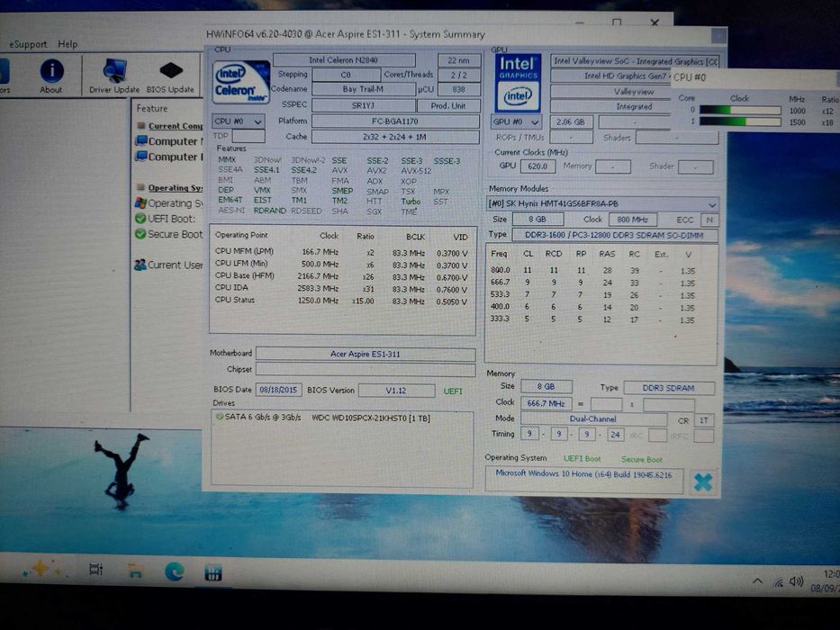840x630 pixels.
Task: Click the HWiNFO taskbar icon
Action: pos(213,573)
